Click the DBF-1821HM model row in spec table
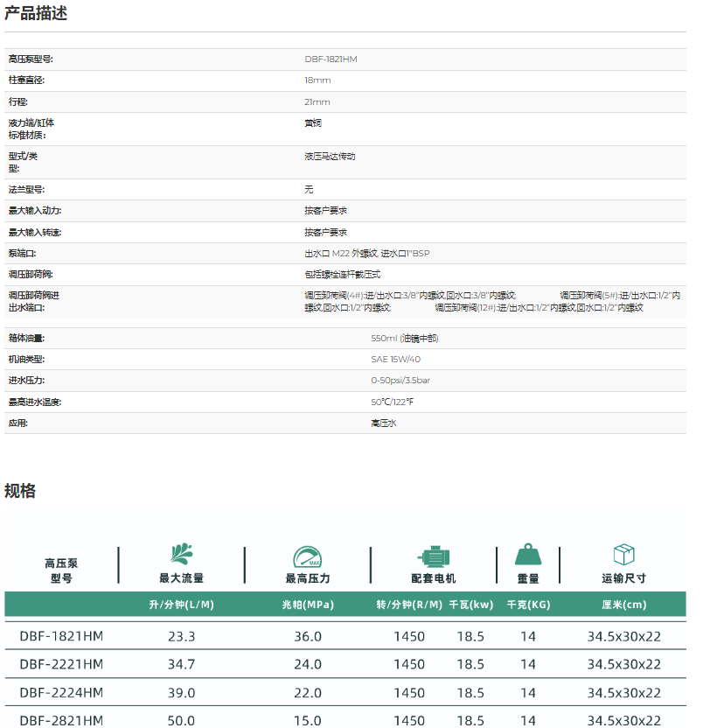The image size is (724, 728). [x=61, y=637]
